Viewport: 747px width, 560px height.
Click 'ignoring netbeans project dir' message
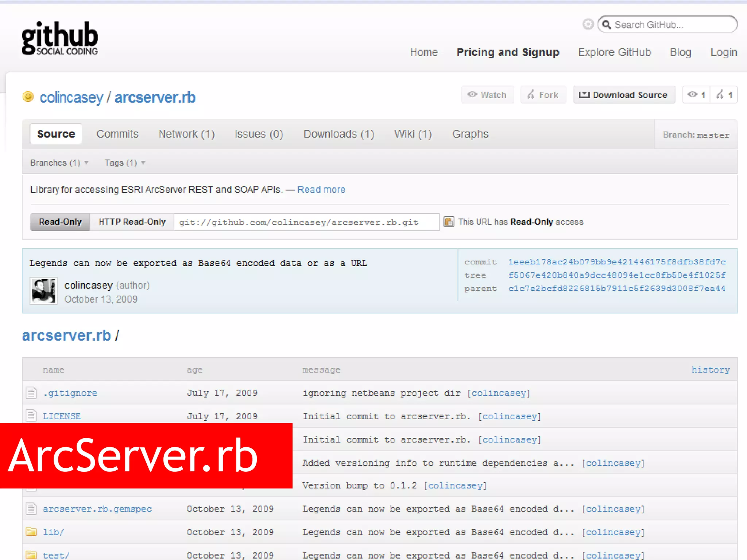pos(381,393)
